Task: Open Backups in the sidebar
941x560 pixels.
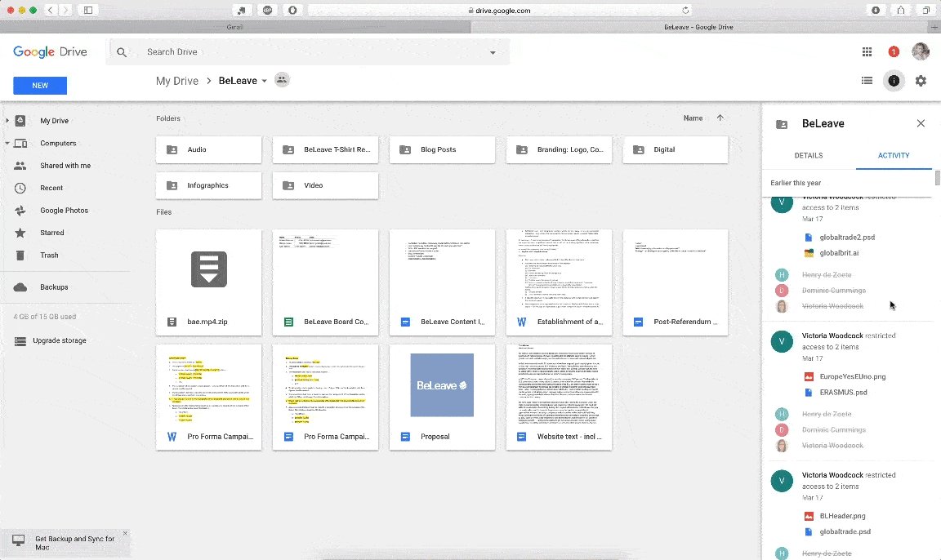Action: 54,287
